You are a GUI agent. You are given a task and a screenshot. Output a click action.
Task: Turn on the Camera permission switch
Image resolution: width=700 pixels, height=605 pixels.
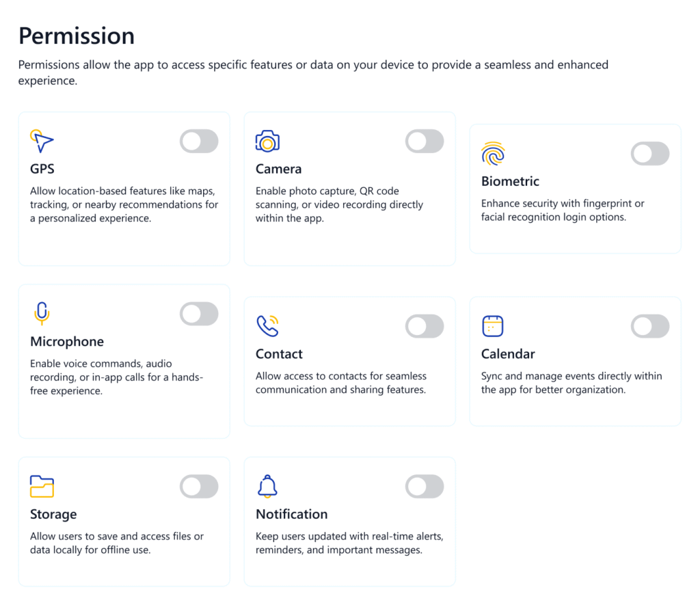425,142
